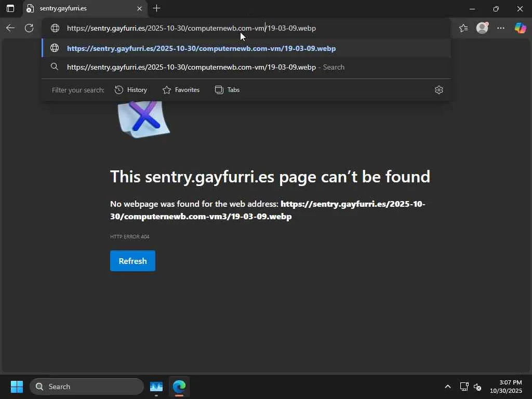Launch Copilot from the toolbar
532x399 pixels.
(520, 28)
